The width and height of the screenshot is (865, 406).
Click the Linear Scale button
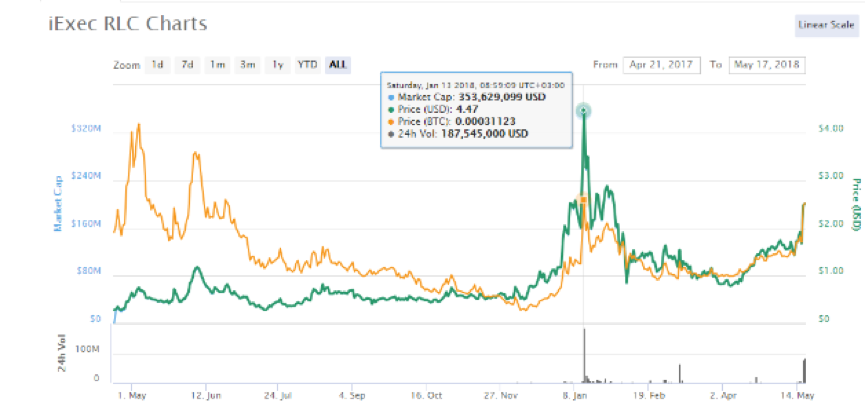(x=826, y=25)
